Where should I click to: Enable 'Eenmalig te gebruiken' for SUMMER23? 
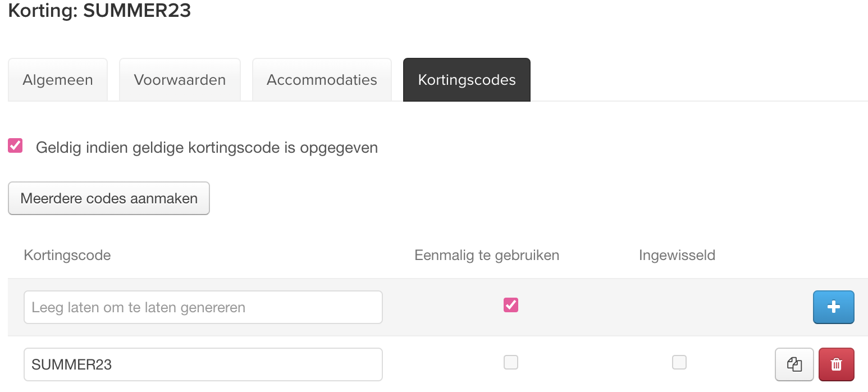[511, 362]
